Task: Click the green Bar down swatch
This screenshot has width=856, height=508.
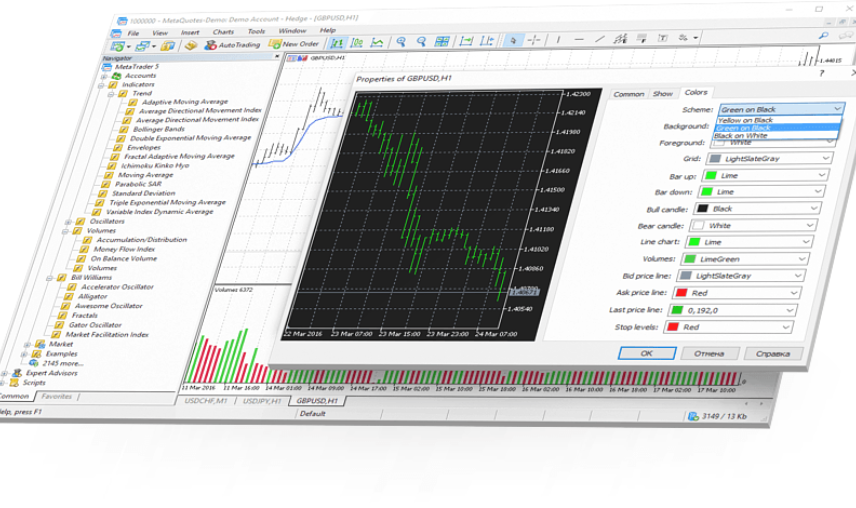Action: (706, 192)
